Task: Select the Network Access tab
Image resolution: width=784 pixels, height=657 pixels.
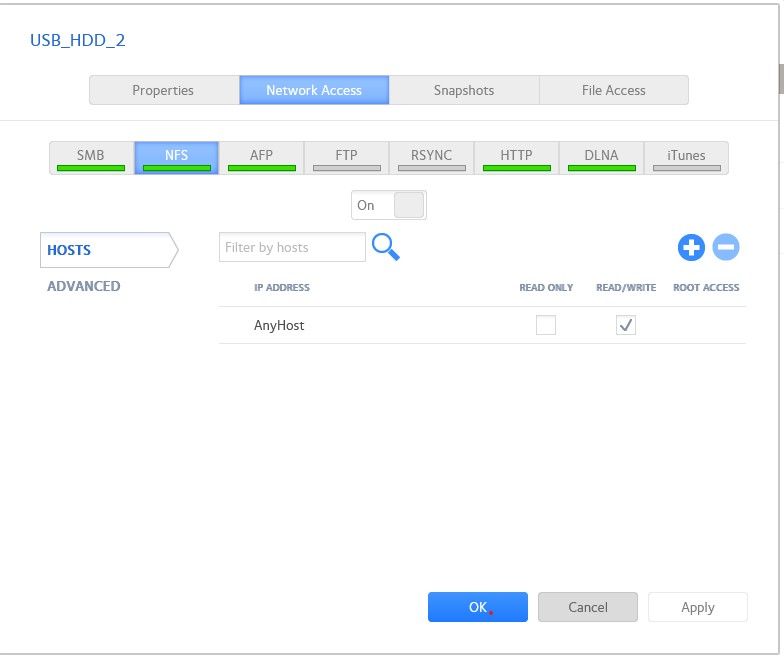Action: pyautogui.click(x=314, y=90)
